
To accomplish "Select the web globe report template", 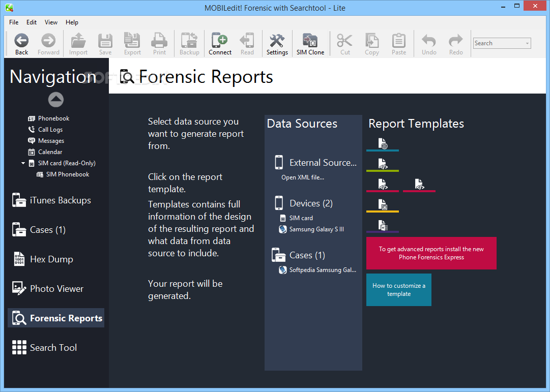I will 383,144.
